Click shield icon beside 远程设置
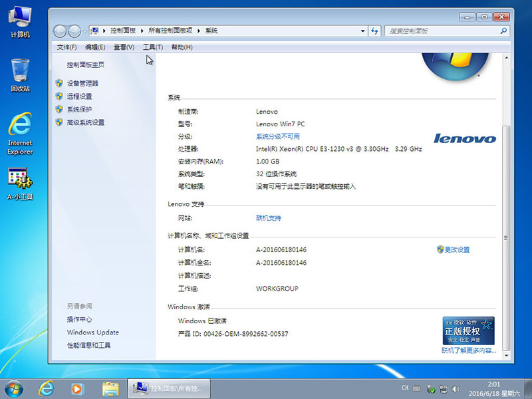 [59, 96]
